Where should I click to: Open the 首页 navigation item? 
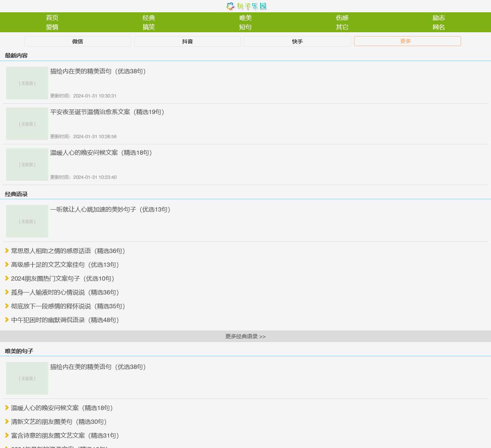[52, 18]
